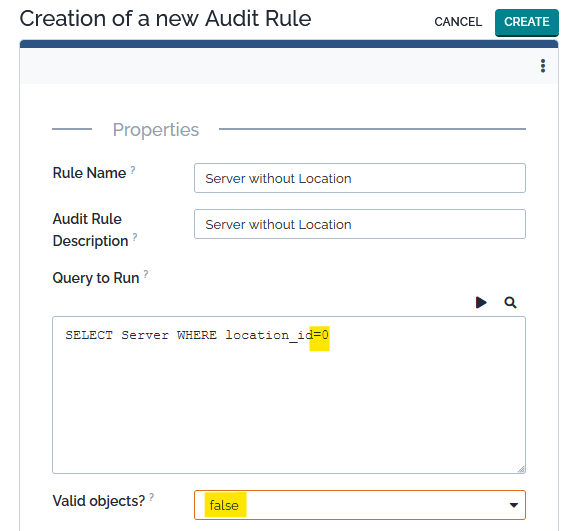The image size is (573, 531).
Task: Run the query with the play icon
Action: 481,302
